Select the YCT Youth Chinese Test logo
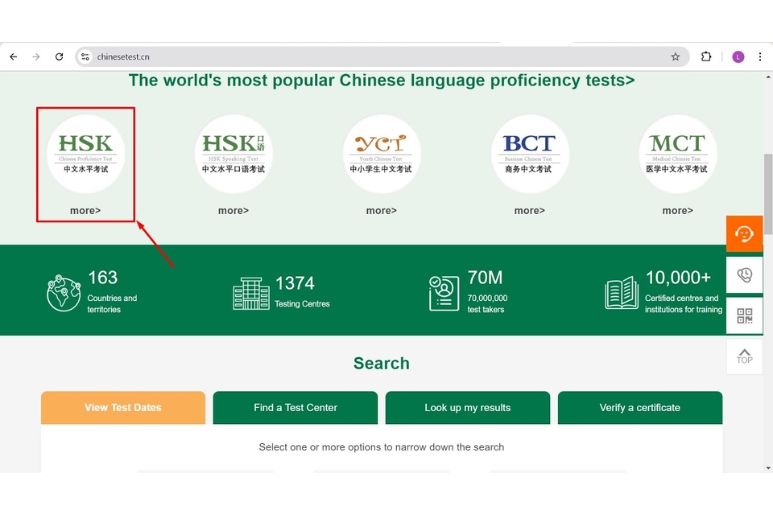This screenshot has width=773, height=515. pos(382,153)
